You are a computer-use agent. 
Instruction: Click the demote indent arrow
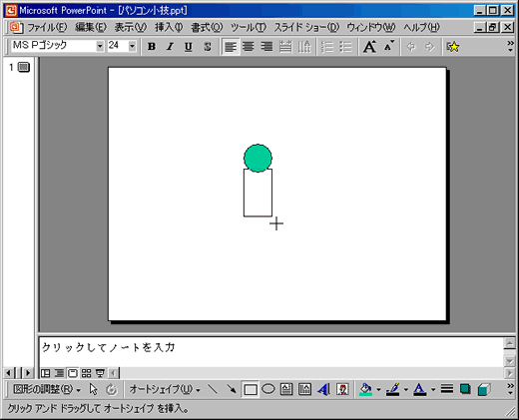429,47
